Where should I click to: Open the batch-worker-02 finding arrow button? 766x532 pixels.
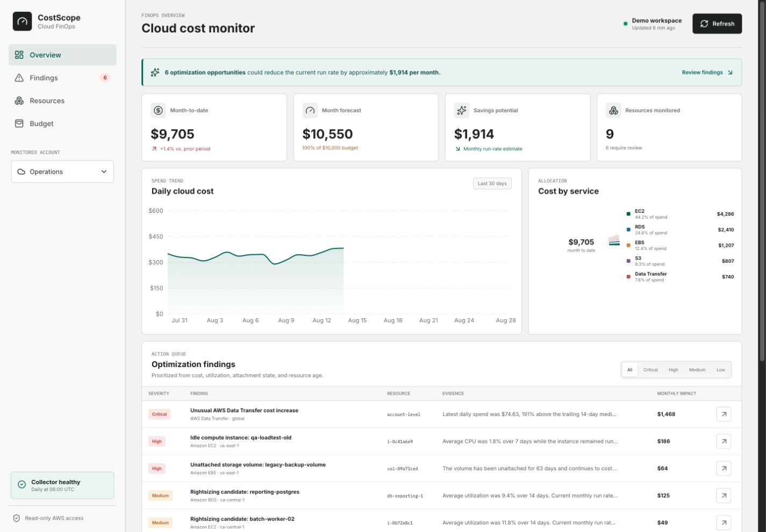724,522
